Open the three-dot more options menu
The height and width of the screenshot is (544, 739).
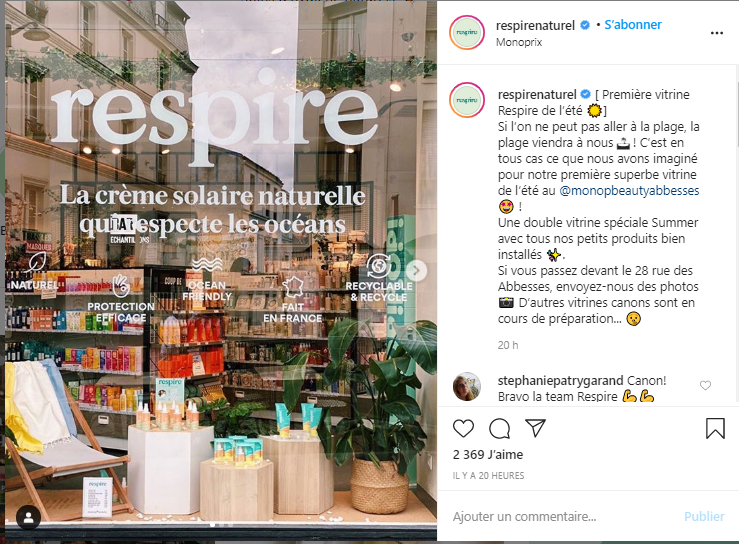tap(716, 33)
